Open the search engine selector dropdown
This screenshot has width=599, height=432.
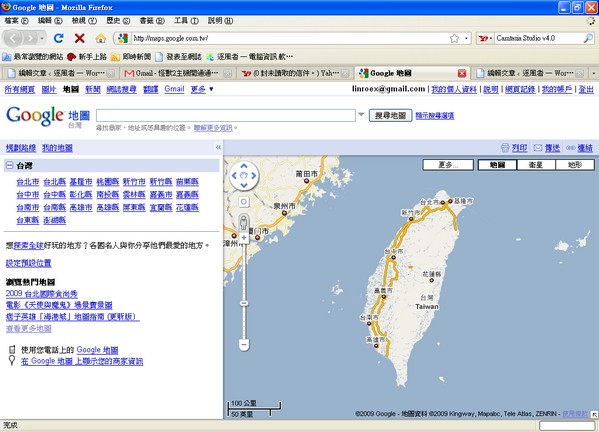click(x=491, y=38)
